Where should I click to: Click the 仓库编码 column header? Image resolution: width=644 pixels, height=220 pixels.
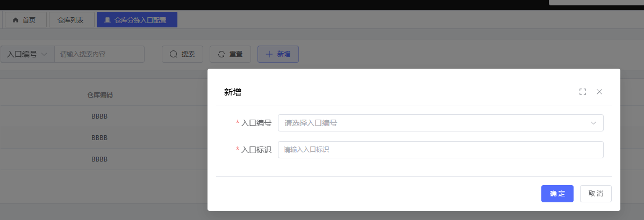[99, 95]
